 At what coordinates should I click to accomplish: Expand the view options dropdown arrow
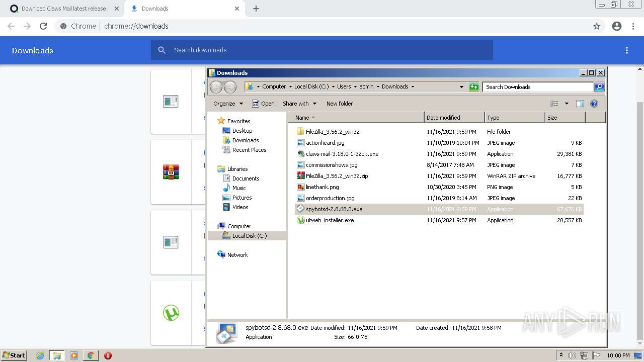point(567,104)
